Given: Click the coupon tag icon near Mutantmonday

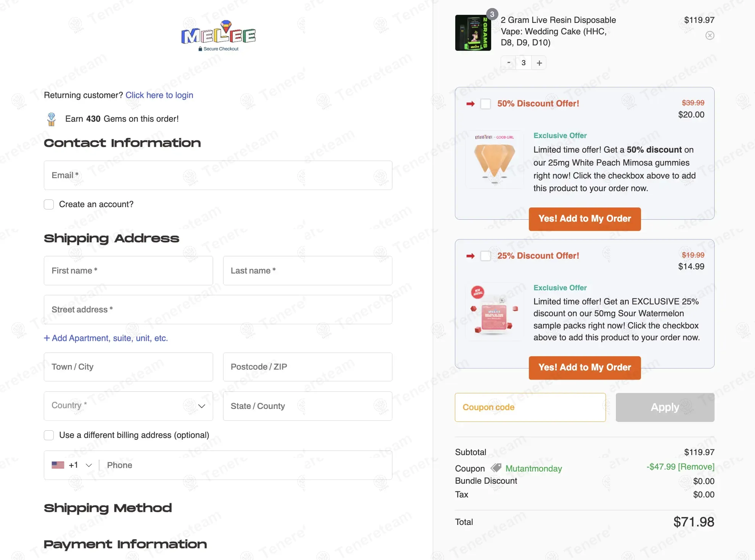Looking at the screenshot, I should click(x=496, y=468).
